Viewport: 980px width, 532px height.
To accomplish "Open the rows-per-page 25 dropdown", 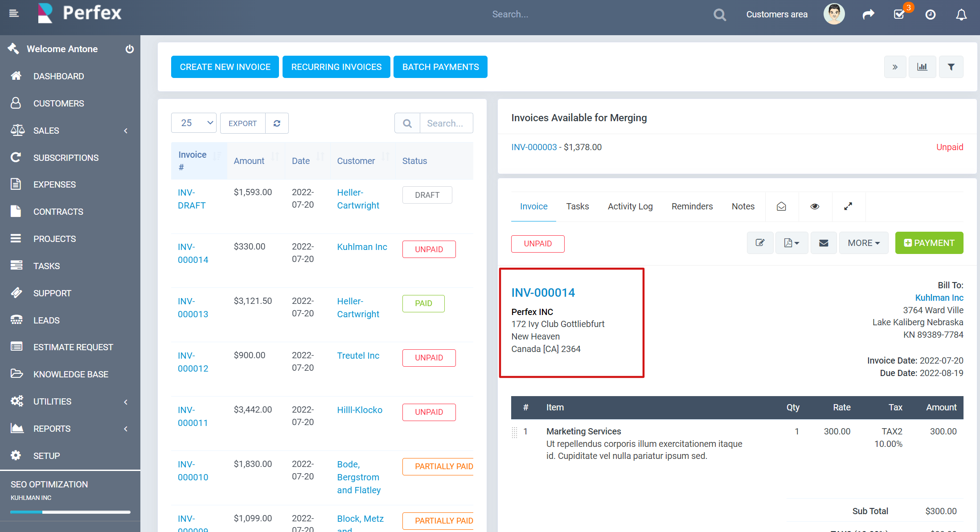I will coord(193,123).
